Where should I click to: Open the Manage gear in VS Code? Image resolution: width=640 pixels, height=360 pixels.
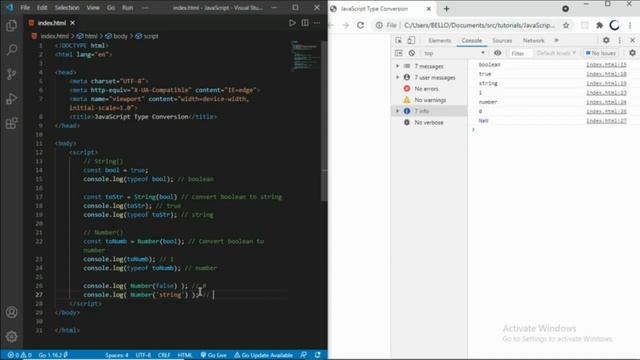(11, 336)
